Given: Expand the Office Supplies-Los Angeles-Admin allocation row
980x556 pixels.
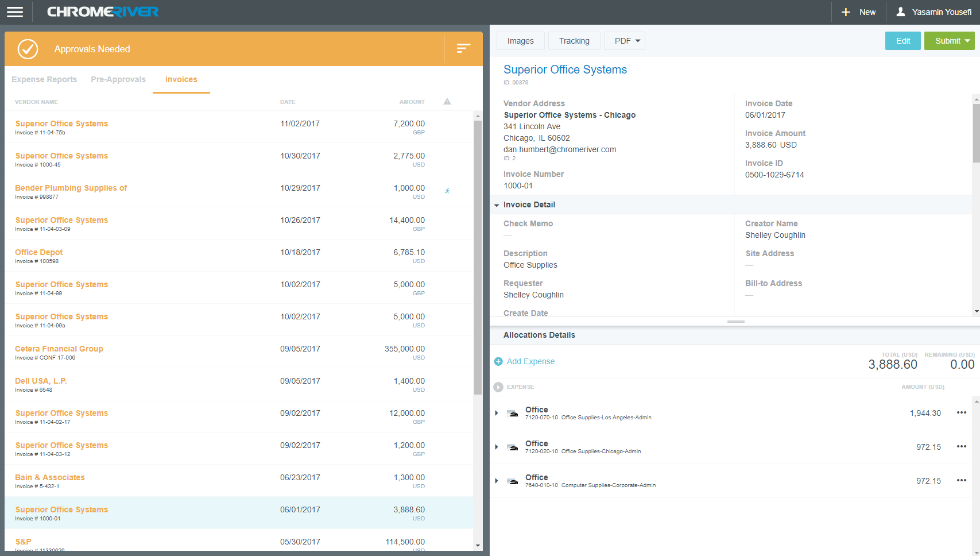Looking at the screenshot, I should click(x=497, y=413).
